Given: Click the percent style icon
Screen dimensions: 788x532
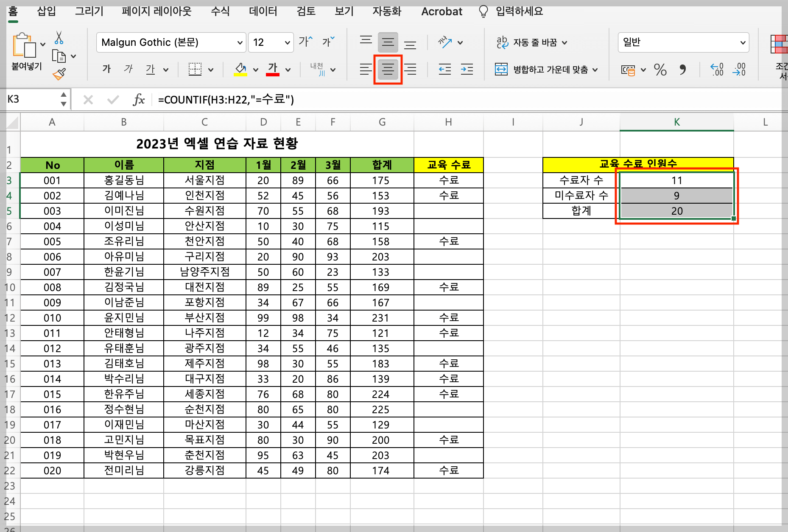Looking at the screenshot, I should pos(660,70).
